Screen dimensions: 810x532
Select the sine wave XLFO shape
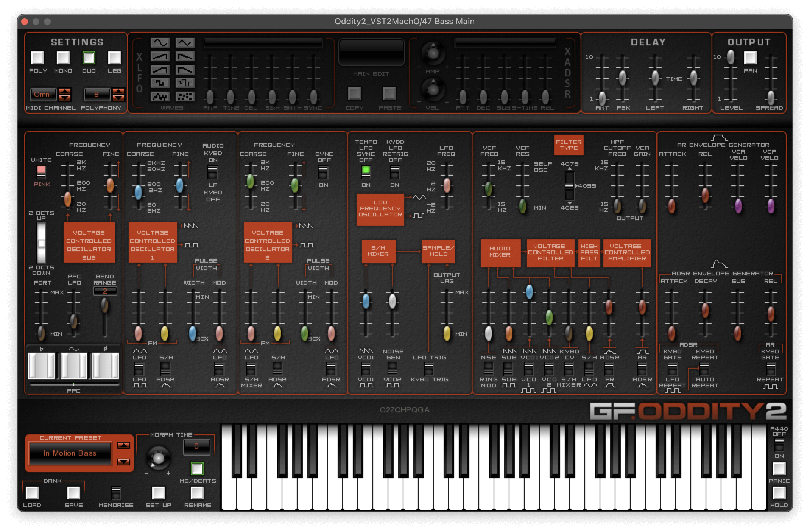(160, 43)
